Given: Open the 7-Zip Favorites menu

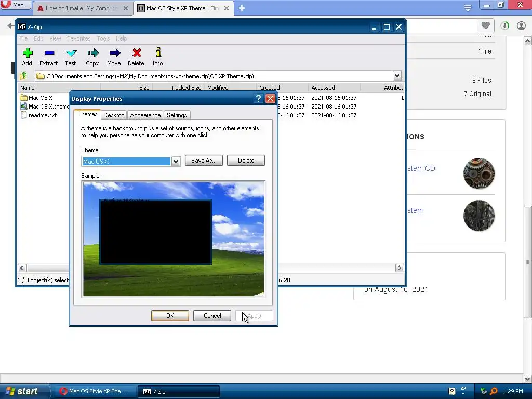Looking at the screenshot, I should (79, 38).
